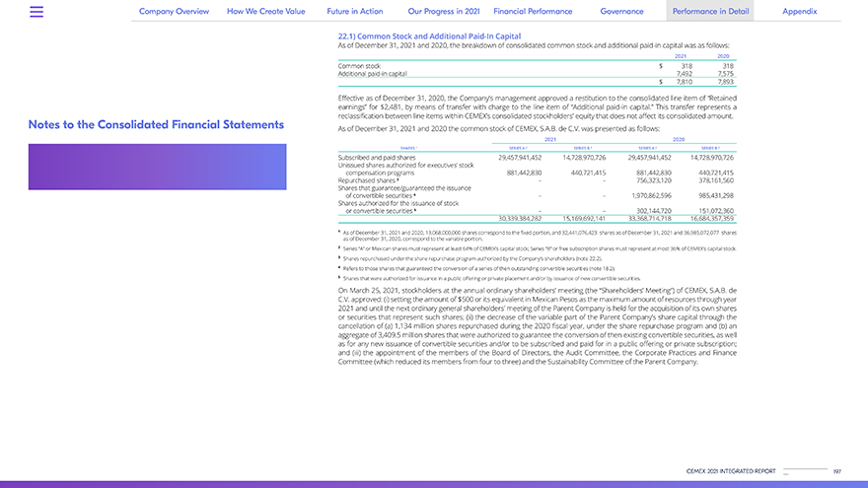
Task: Click the purple gradient box in the sidebar
Action: tap(157, 167)
